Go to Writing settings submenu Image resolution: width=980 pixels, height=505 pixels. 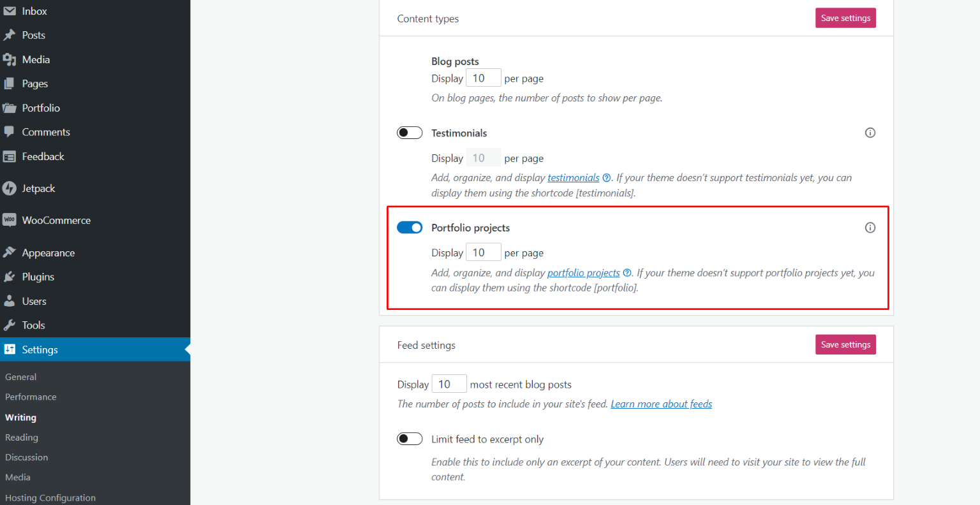[x=20, y=418]
